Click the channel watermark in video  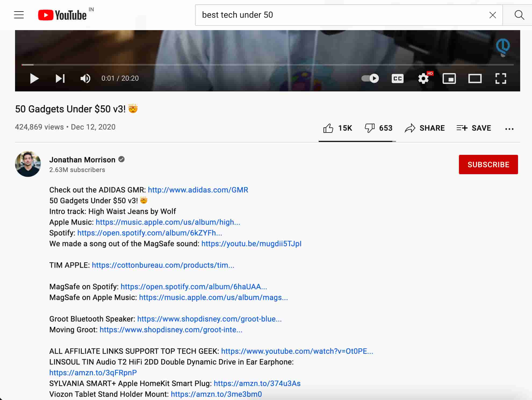[x=503, y=47]
